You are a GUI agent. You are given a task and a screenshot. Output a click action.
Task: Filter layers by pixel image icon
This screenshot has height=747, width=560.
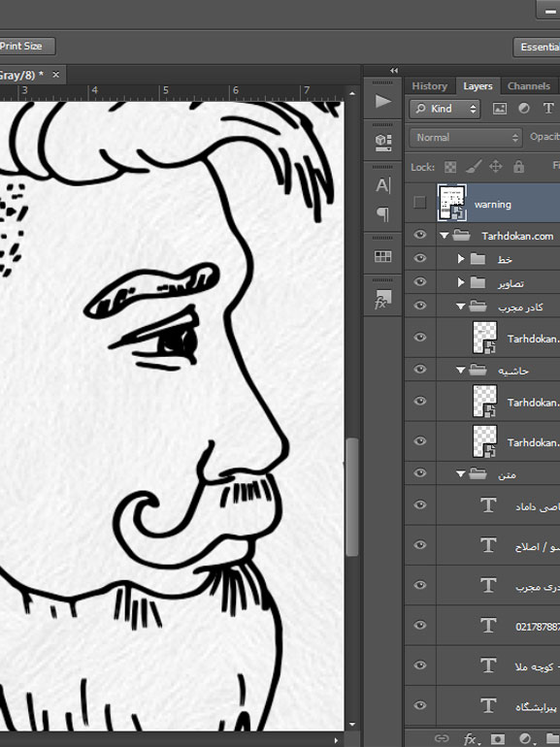500,109
